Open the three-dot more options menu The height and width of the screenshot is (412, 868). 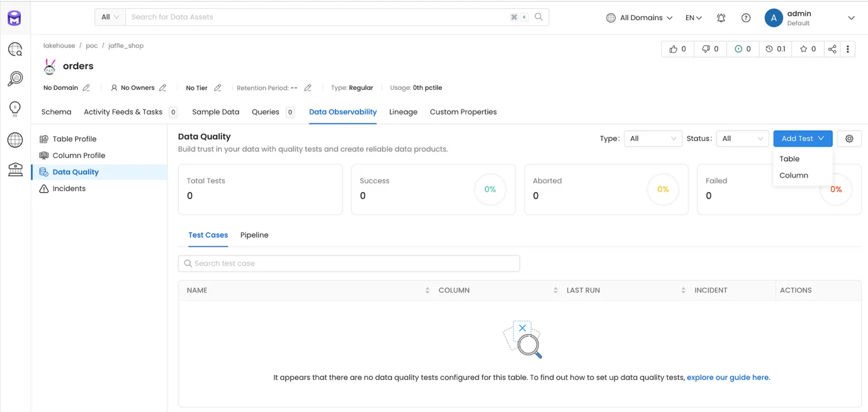tap(848, 49)
